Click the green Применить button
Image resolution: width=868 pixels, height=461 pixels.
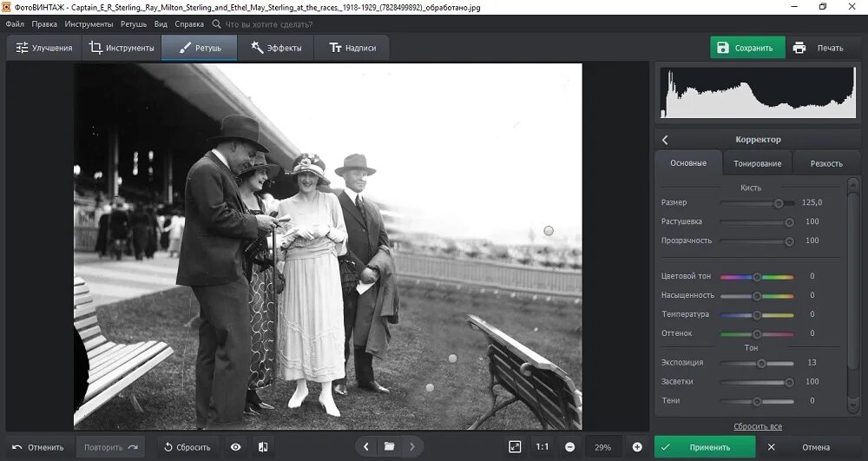[705, 447]
